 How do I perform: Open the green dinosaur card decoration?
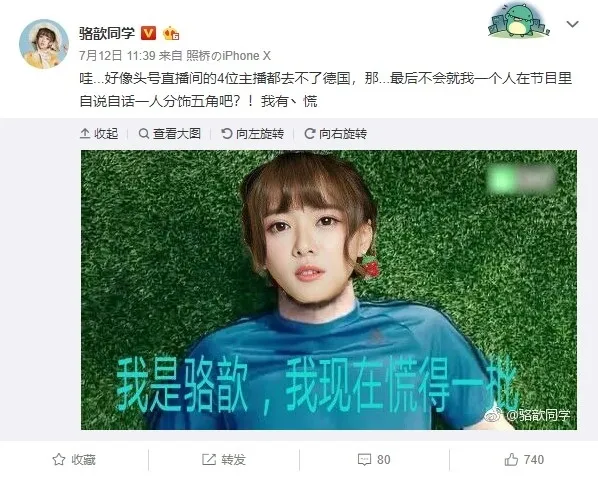pyautogui.click(x=519, y=21)
